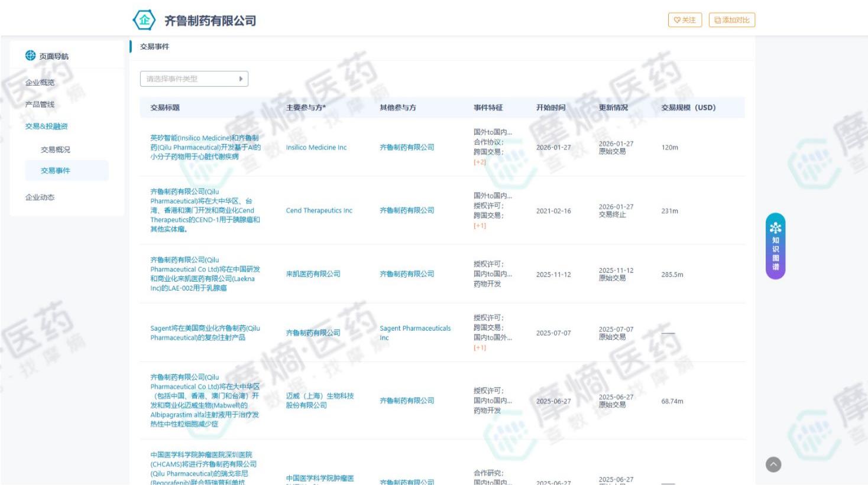Click 齐鲁制药有限公司 in the 来凯医药 row
868x485 pixels.
(x=407, y=274)
